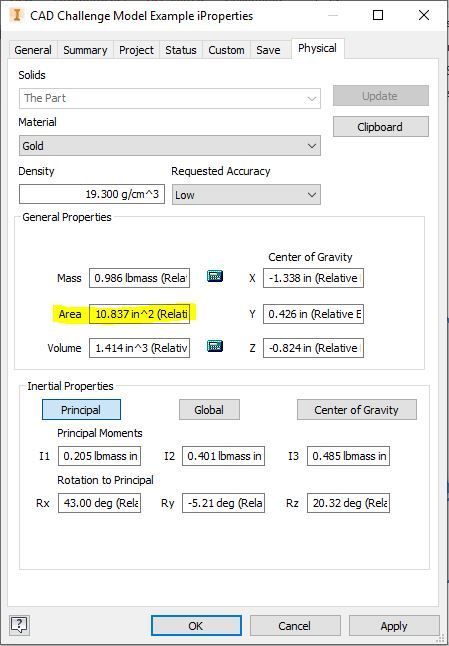Apply changes with the Apply button
Image resolution: width=449 pixels, height=646 pixels.
pyautogui.click(x=394, y=625)
